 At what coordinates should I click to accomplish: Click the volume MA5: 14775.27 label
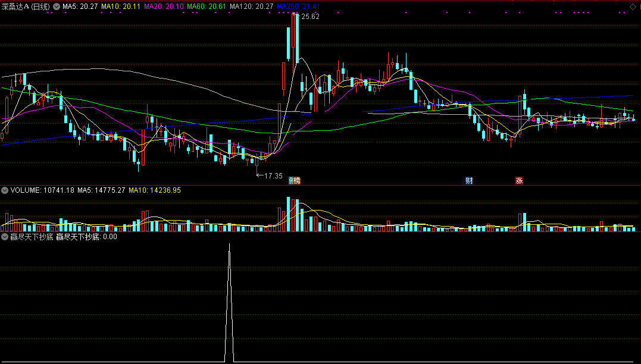(101, 190)
